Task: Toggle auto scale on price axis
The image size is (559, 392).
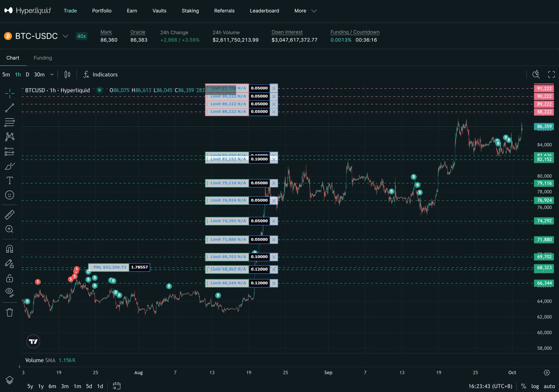Action: [x=549, y=386]
